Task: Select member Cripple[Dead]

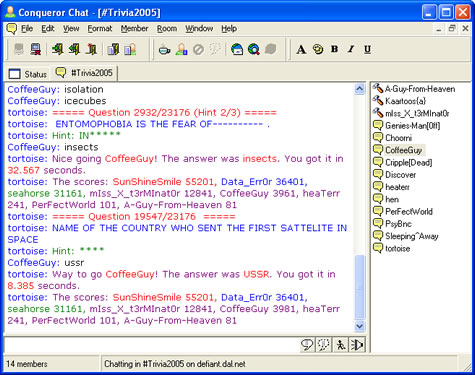Action: coord(402,163)
